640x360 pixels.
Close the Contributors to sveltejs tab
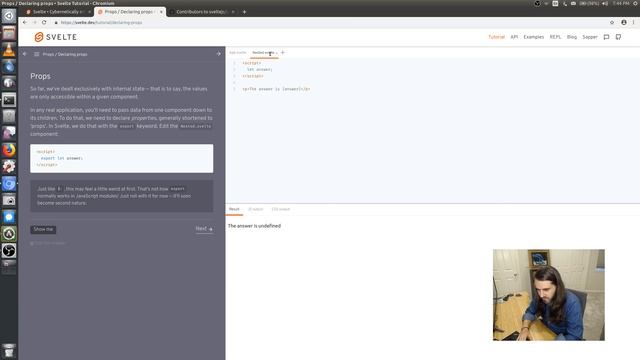tap(233, 12)
